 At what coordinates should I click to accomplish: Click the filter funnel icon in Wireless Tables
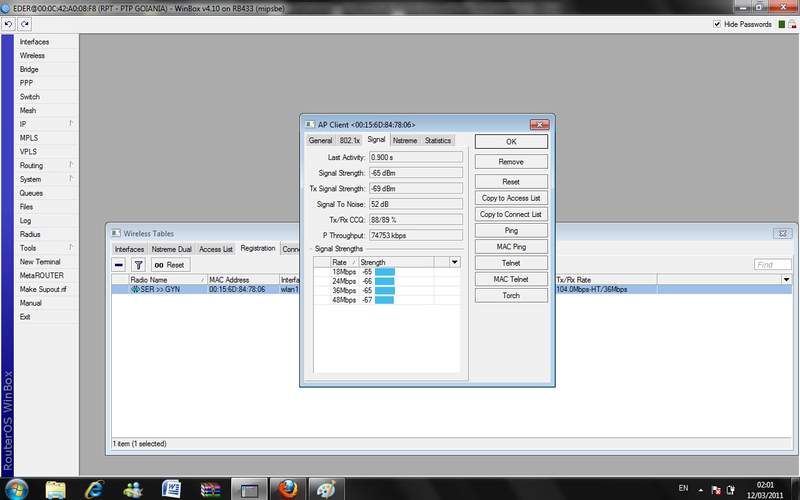point(138,265)
